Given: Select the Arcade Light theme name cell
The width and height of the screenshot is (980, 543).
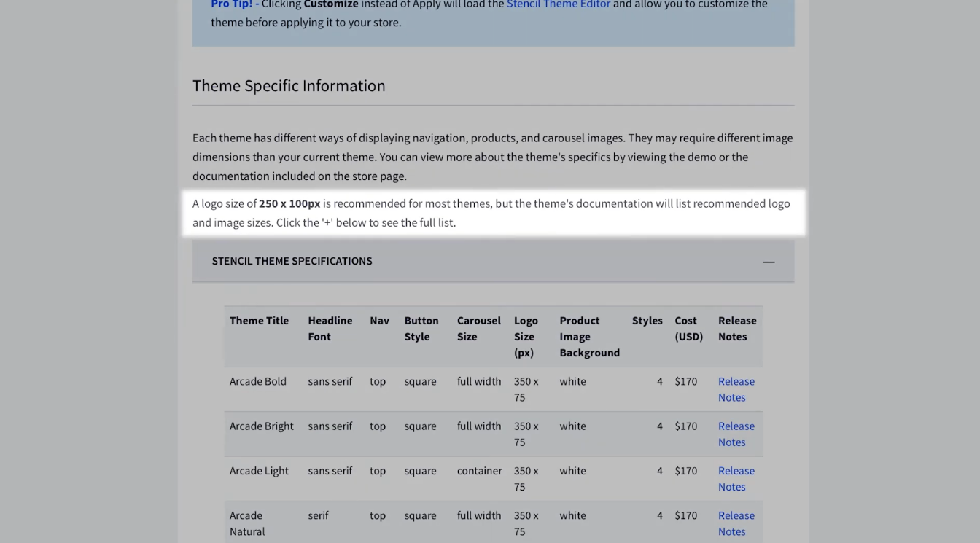Looking at the screenshot, I should click(259, 471).
